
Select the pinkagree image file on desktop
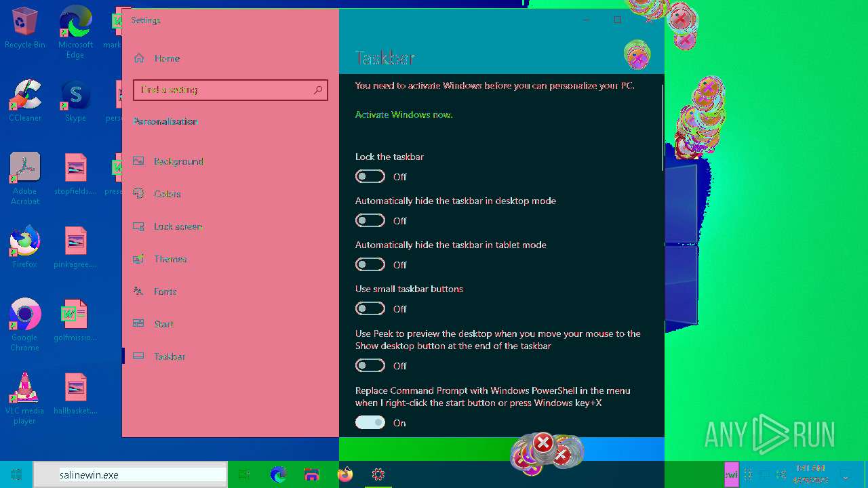75,247
